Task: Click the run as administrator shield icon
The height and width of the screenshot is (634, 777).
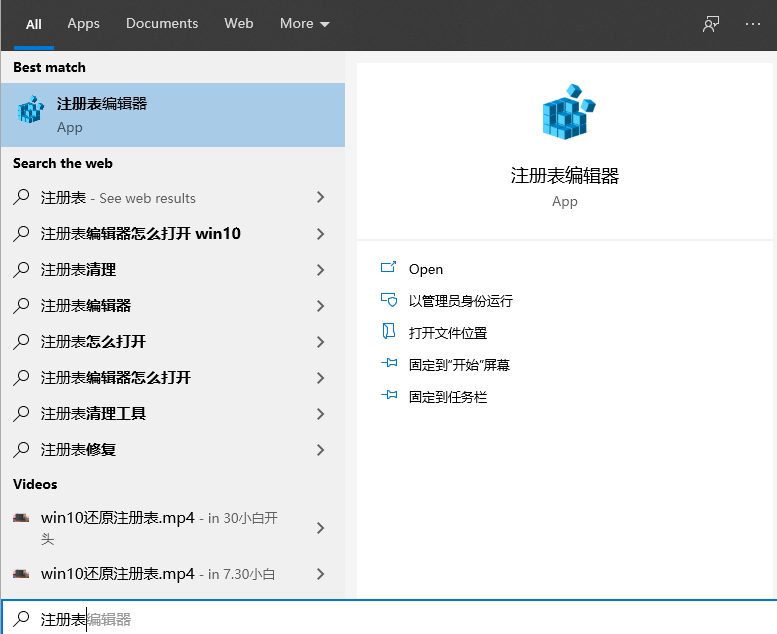Action: (x=389, y=299)
